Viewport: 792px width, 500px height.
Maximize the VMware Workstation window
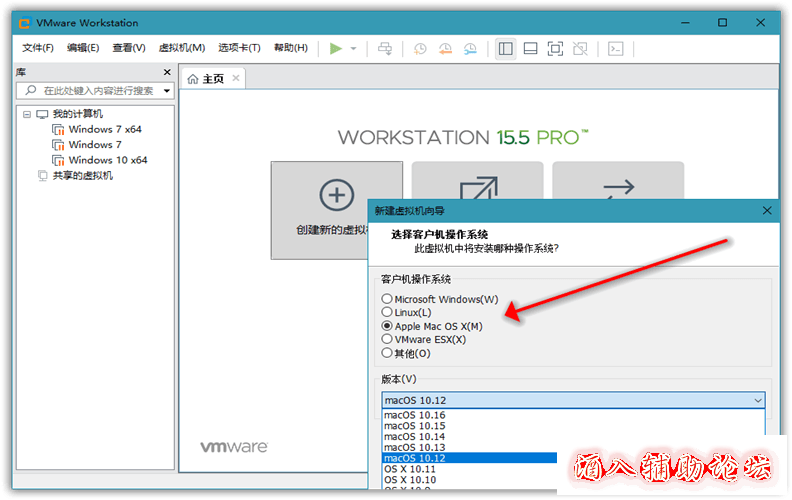[723, 23]
